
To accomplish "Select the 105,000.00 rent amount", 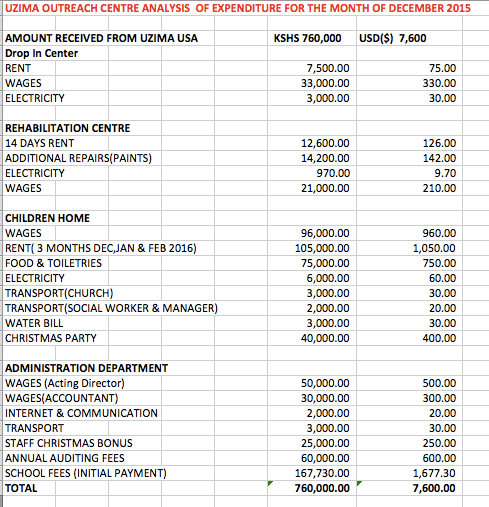I will click(322, 248).
